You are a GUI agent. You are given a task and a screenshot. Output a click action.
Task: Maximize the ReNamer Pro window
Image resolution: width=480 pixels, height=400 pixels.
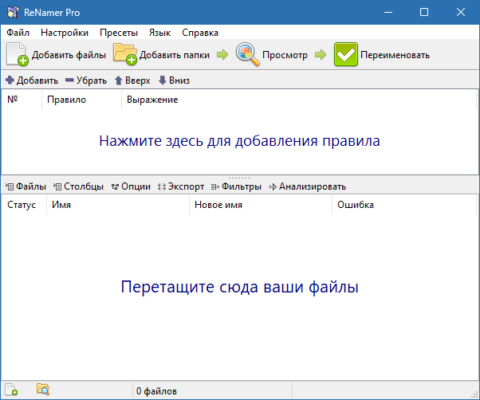coord(424,12)
